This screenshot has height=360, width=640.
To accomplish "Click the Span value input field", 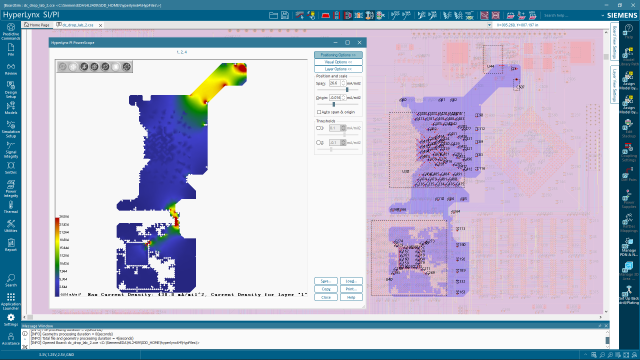I will 334,83.
